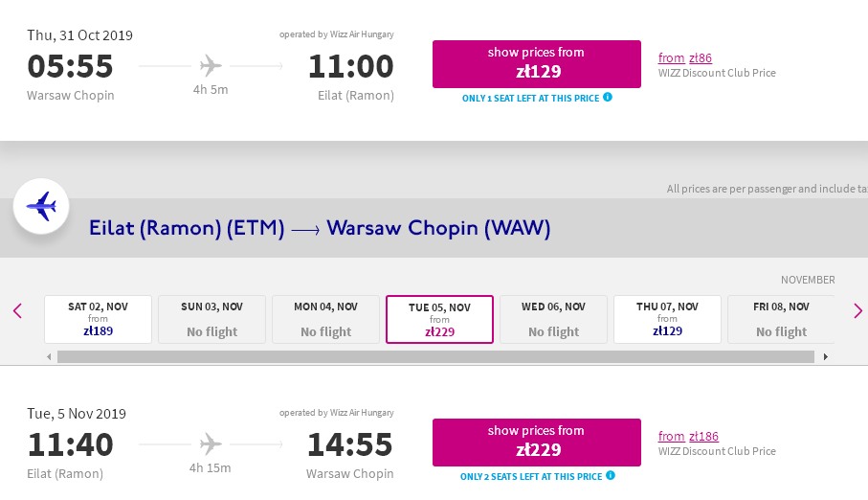Viewport: 868px width, 500px height.
Task: Choose the SUN 03, NOV No flight tab
Action: coord(212,319)
